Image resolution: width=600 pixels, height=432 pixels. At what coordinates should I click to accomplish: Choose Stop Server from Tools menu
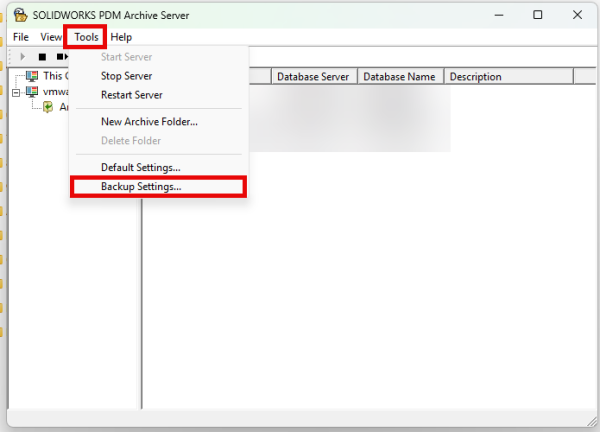tap(159, 76)
